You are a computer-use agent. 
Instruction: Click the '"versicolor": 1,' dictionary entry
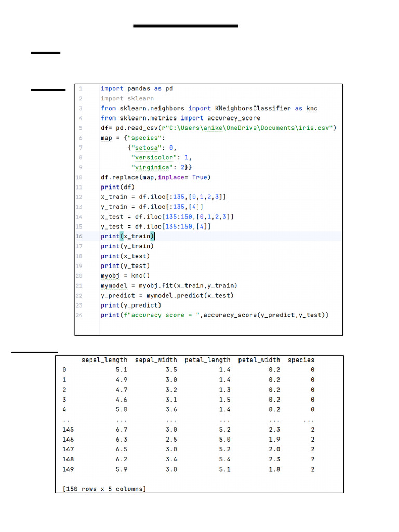click(x=162, y=157)
